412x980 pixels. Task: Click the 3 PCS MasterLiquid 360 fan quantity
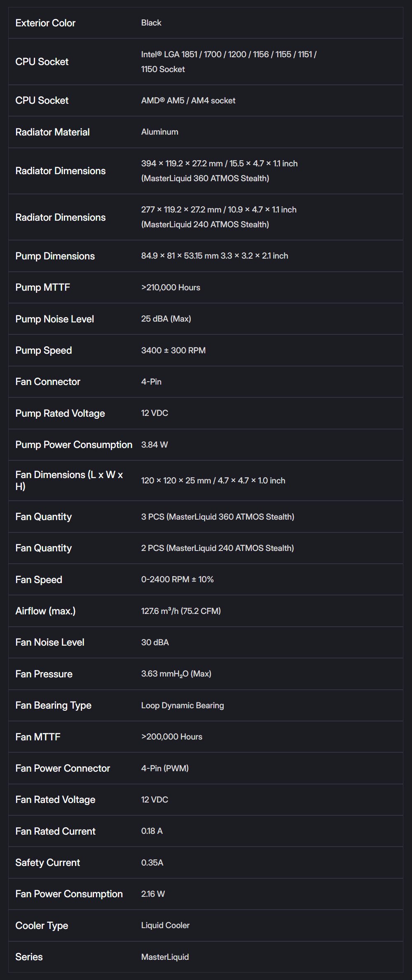tap(218, 517)
